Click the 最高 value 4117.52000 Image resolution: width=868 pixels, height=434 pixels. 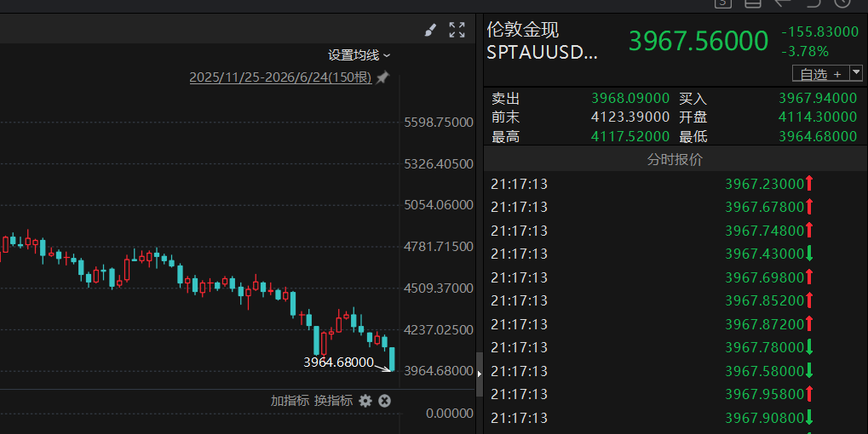point(630,136)
